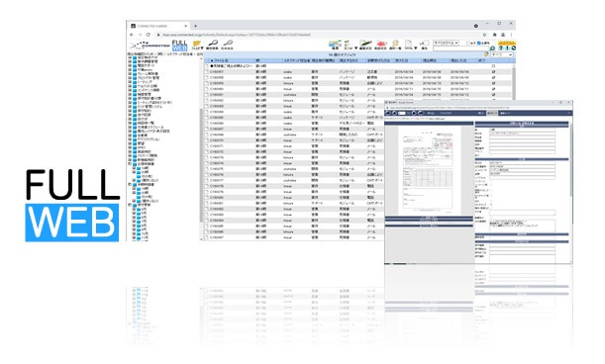Expand the 4月 folder in the tree

tap(134, 210)
